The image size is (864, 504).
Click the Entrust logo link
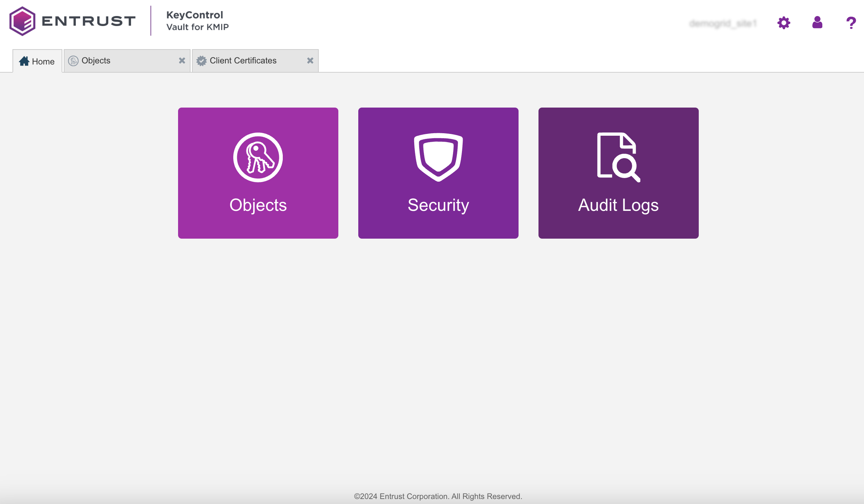click(72, 23)
